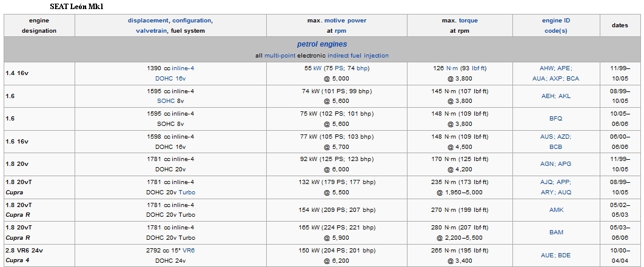Image resolution: width=644 pixels, height=267 pixels.
Task: Open the displacement link in header
Action: (148, 21)
